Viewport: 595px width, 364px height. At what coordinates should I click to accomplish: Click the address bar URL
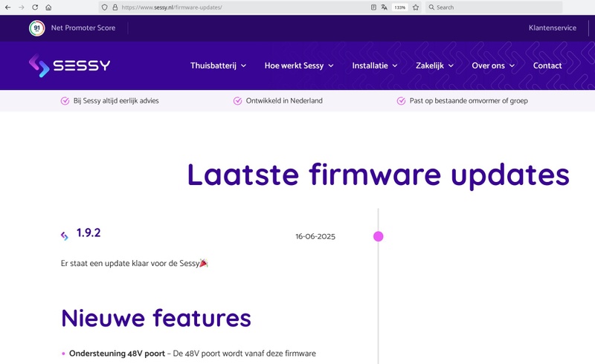coord(172,7)
